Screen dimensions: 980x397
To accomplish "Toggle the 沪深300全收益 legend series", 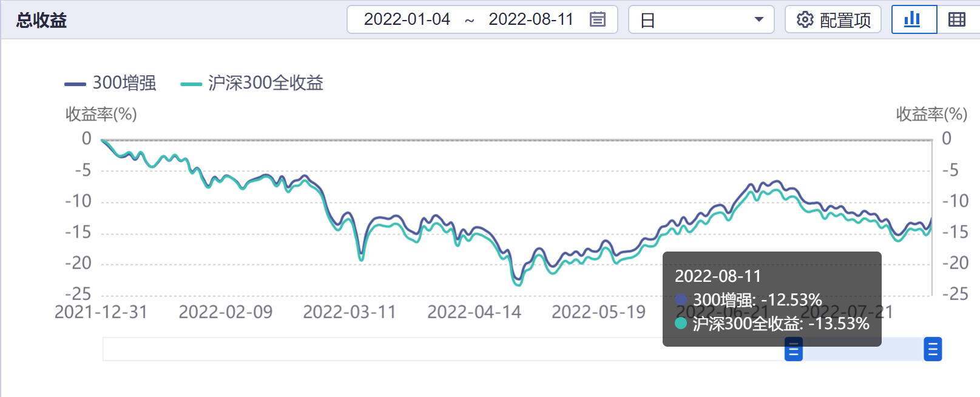I will pyautogui.click(x=252, y=83).
